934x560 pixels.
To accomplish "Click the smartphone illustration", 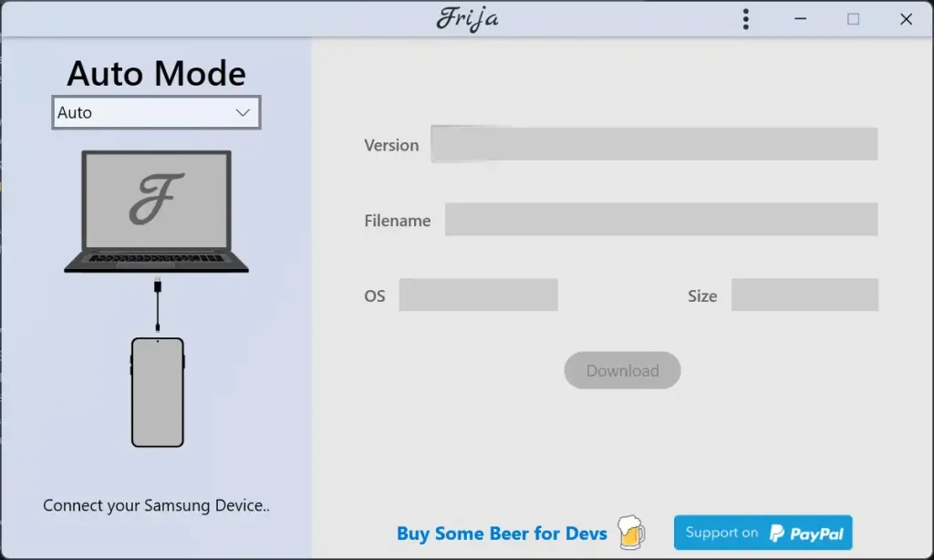I will click(157, 392).
